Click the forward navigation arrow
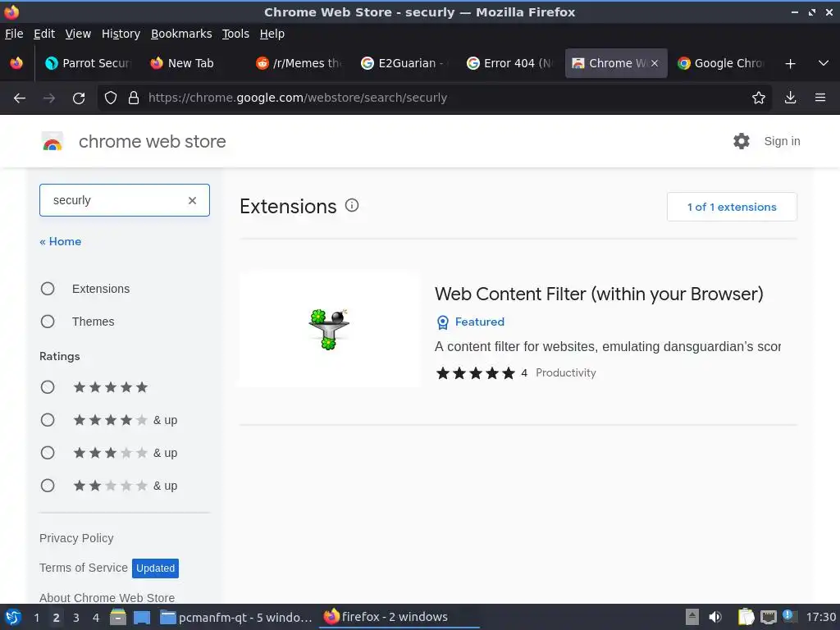 click(x=49, y=98)
